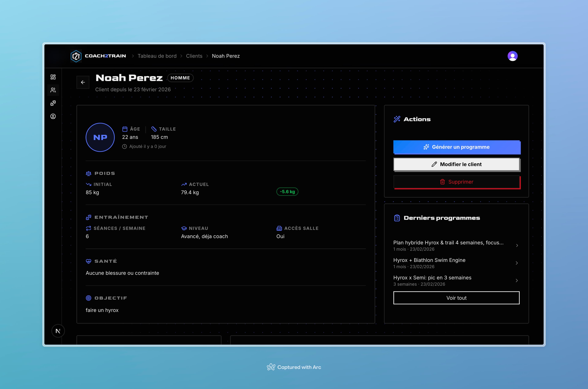Click the round N badge at bottom left
This screenshot has height=389, width=588.
tap(58, 331)
